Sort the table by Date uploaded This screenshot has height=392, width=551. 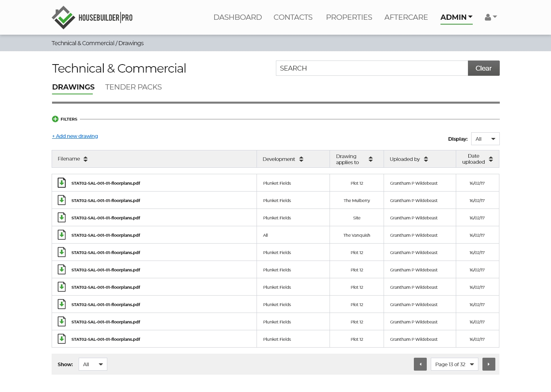490,159
